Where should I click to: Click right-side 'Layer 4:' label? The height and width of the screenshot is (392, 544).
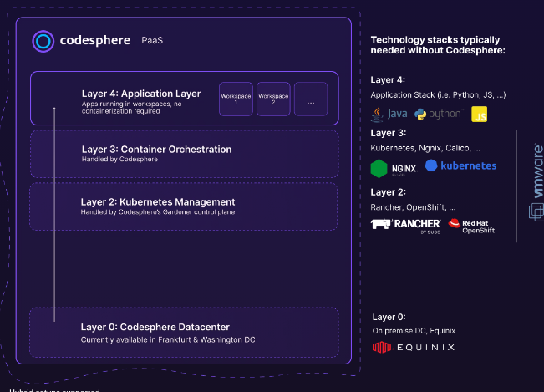tap(388, 79)
